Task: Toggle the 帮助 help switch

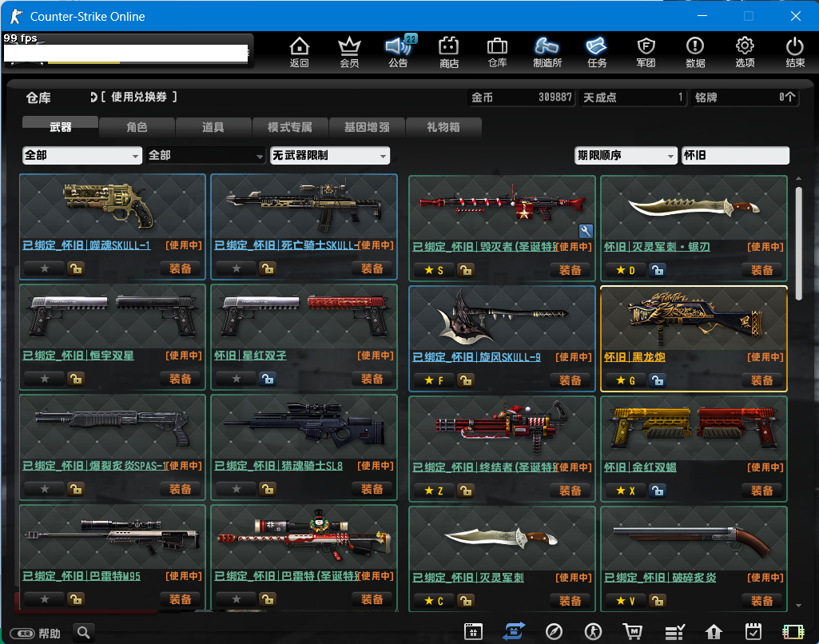Action: point(22,634)
